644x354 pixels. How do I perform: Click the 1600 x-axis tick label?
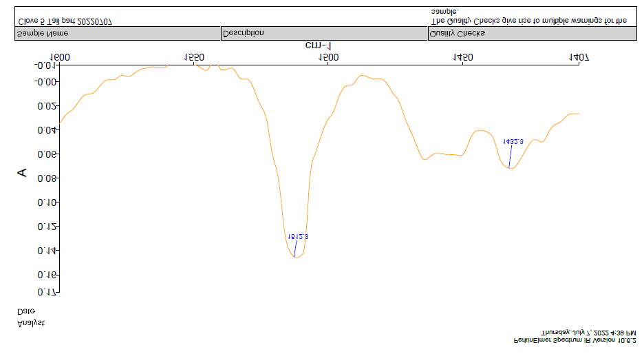pos(60,58)
